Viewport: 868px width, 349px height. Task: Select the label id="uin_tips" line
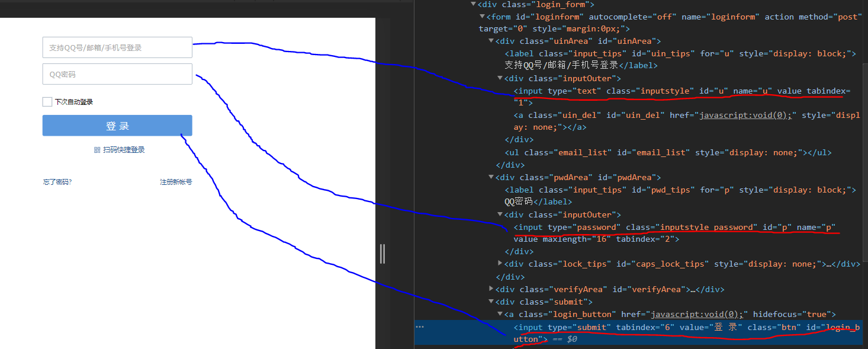tap(680, 59)
